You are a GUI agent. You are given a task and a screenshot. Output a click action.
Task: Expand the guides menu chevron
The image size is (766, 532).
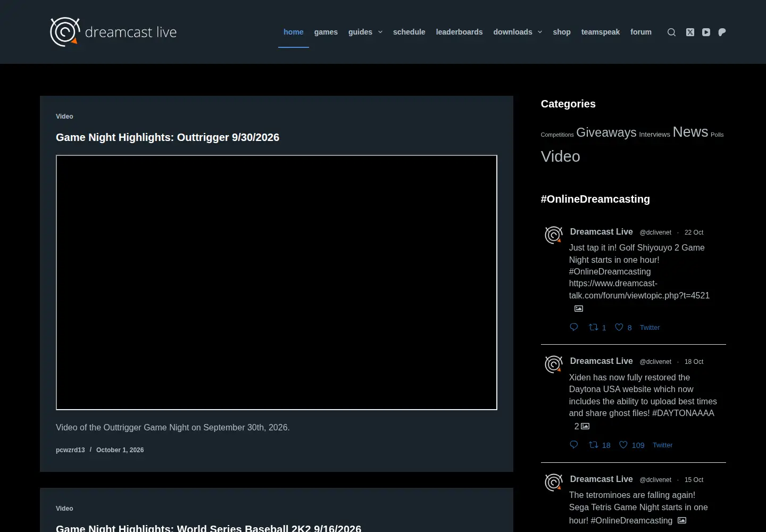point(380,32)
